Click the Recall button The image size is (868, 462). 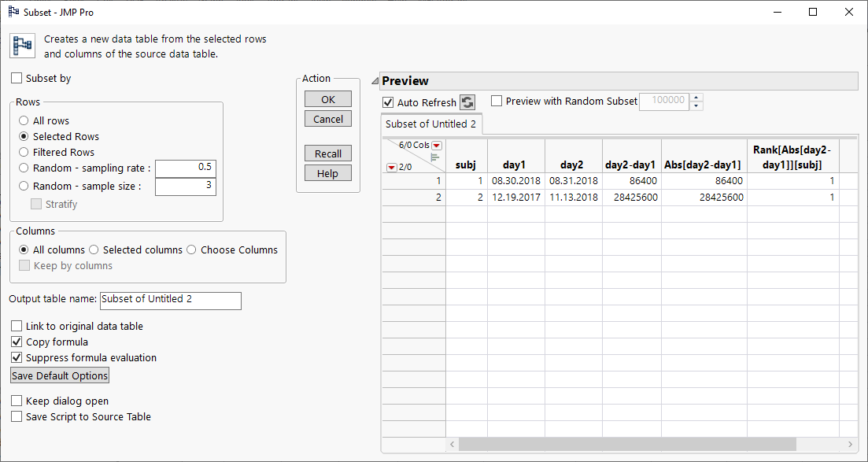pyautogui.click(x=327, y=153)
